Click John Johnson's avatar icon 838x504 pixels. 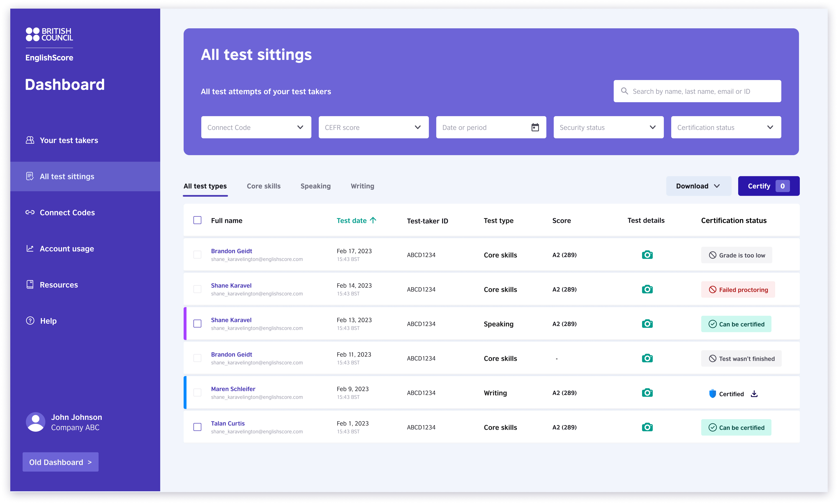(36, 422)
